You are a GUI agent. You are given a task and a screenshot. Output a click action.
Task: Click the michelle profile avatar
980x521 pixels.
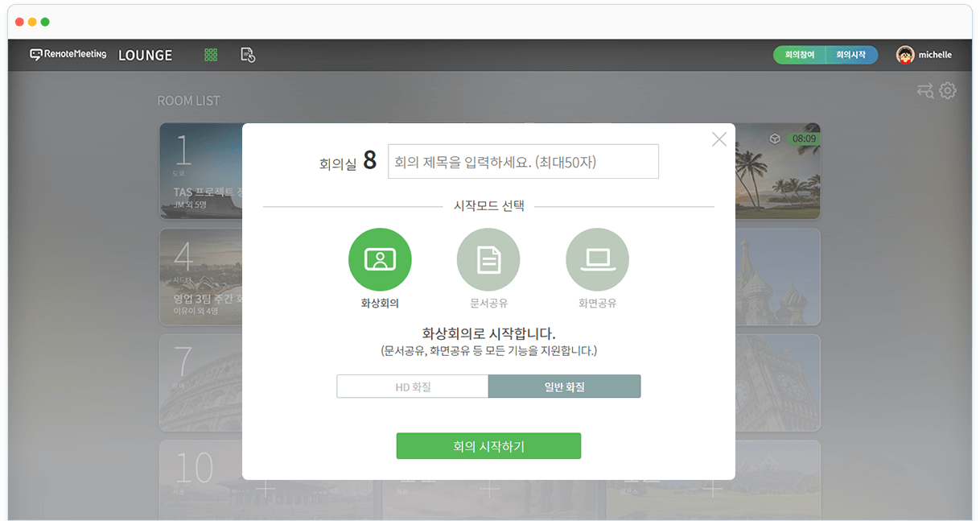pos(905,55)
